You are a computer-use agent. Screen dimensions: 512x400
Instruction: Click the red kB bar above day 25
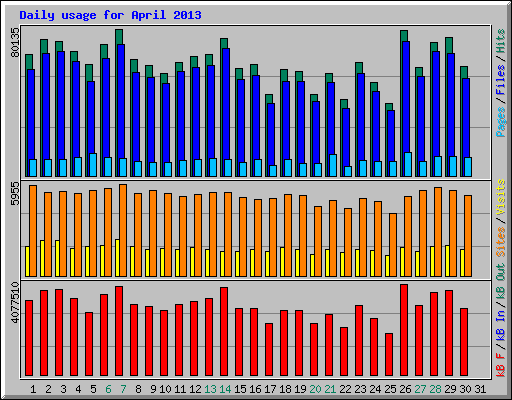pyautogui.click(x=389, y=355)
